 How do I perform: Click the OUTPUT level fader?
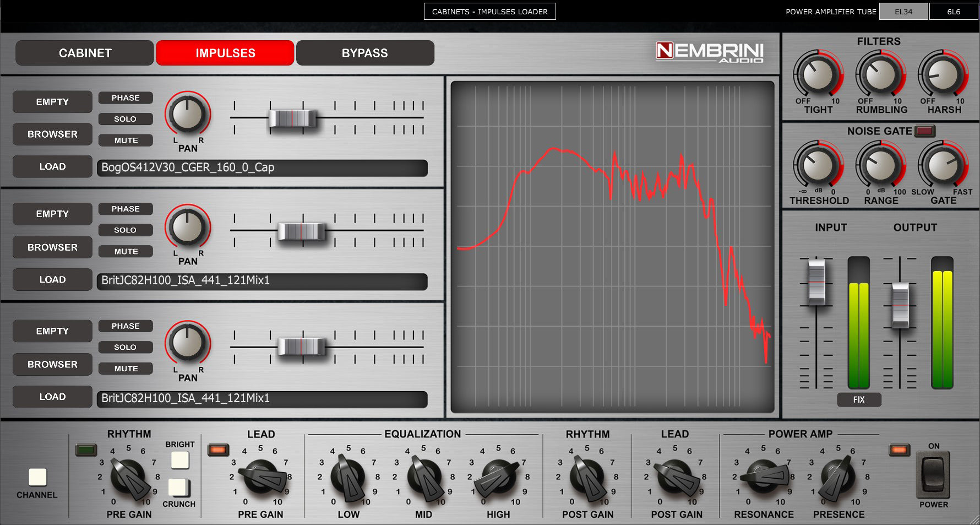click(900, 305)
